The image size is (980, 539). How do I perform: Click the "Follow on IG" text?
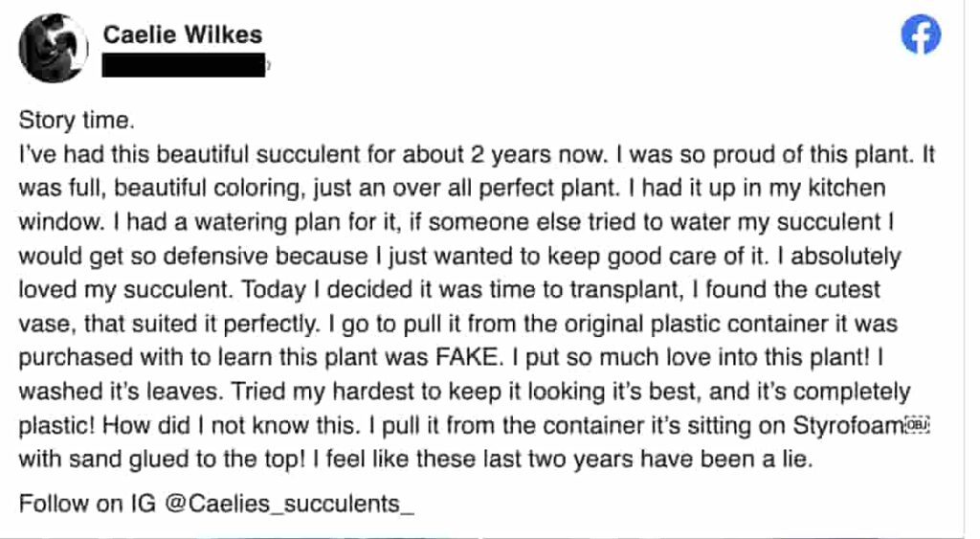tap(87, 504)
